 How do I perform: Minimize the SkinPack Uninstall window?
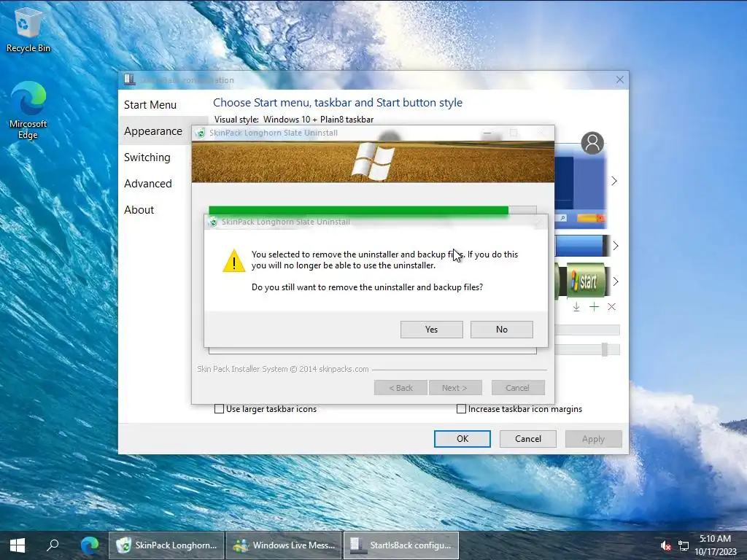click(x=487, y=133)
